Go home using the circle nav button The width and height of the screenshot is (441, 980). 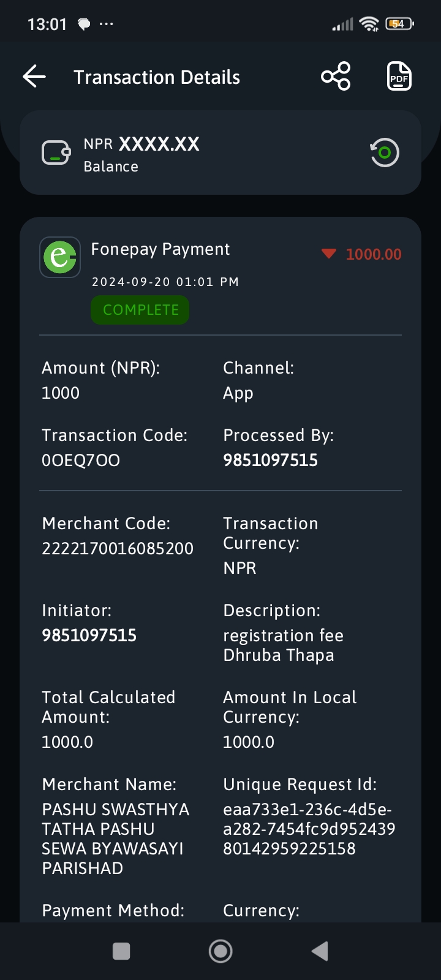point(221,951)
